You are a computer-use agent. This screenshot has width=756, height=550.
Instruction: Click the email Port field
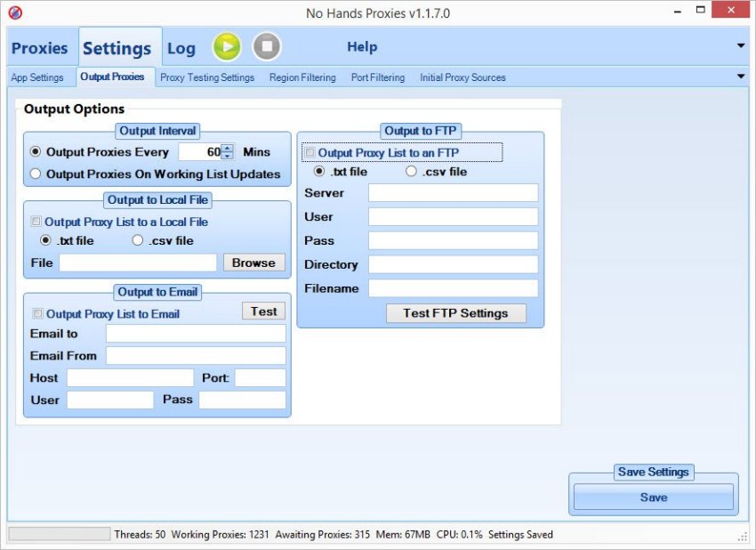point(261,377)
